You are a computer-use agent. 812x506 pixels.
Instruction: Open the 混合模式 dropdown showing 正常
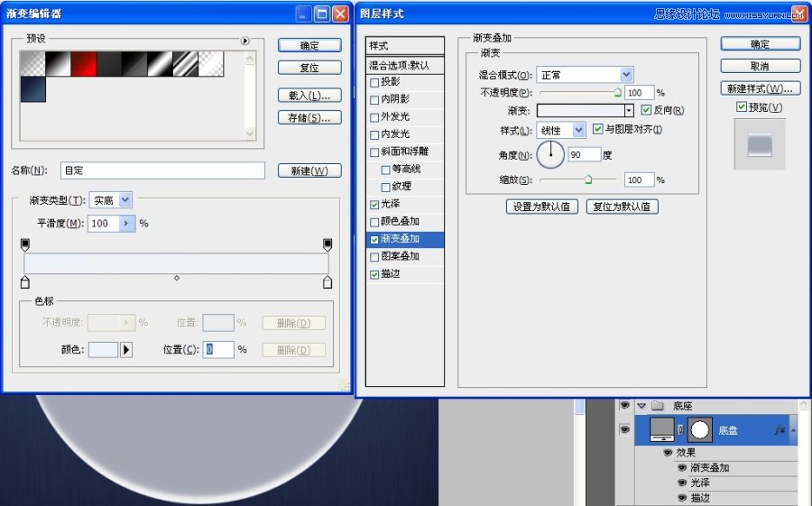(586, 75)
